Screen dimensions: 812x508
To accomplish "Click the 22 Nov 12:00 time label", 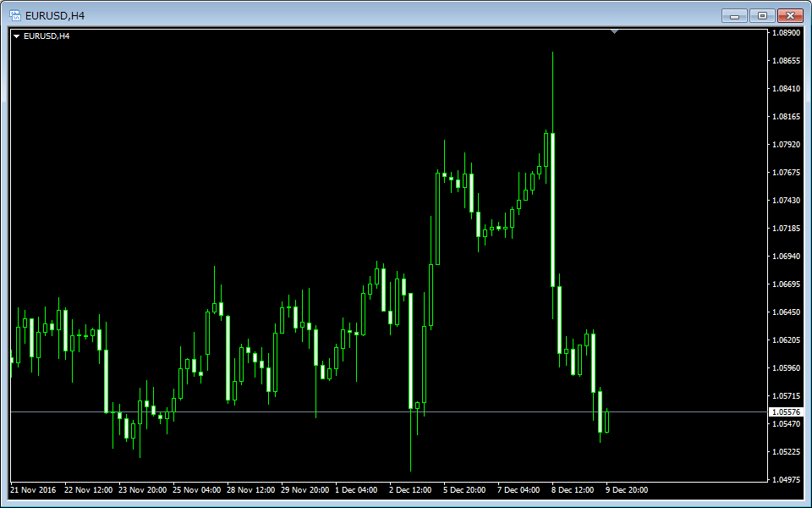I will coord(89,490).
